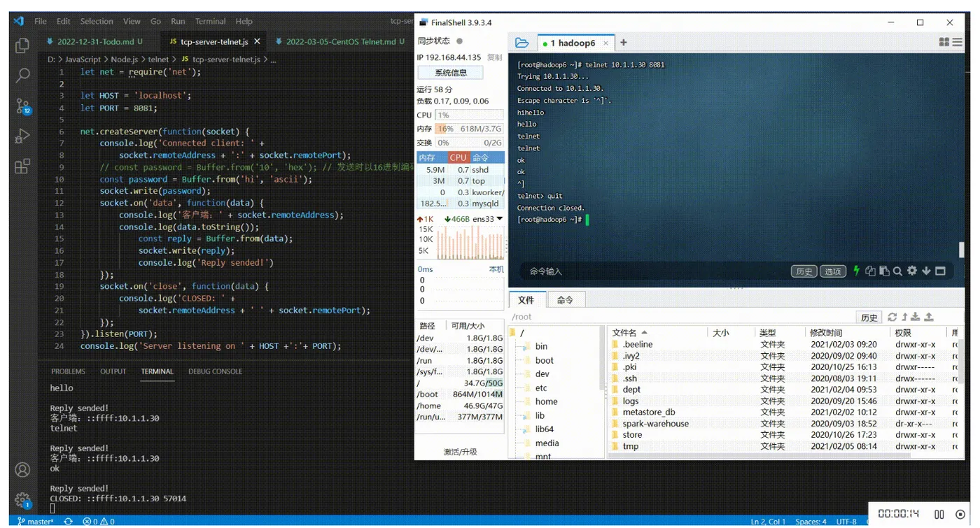Click upload icon in file panel toolbar
The image size is (980, 528).
(x=929, y=317)
